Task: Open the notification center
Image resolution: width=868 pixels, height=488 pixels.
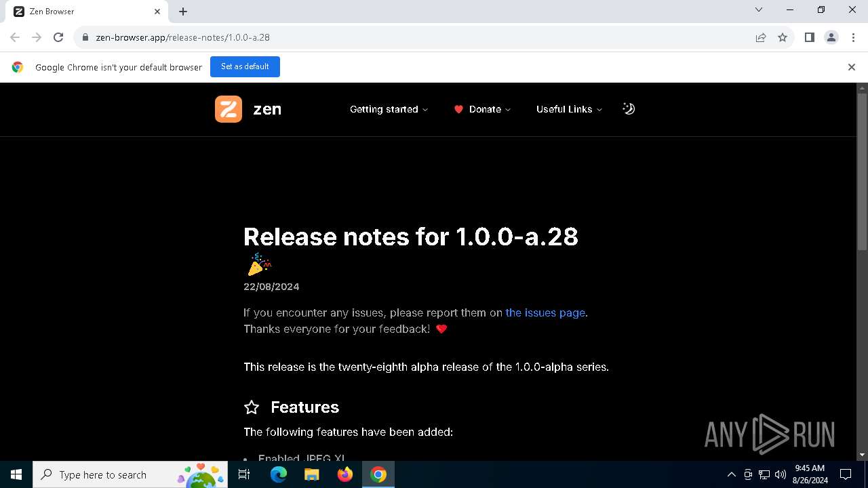Action: click(x=846, y=474)
